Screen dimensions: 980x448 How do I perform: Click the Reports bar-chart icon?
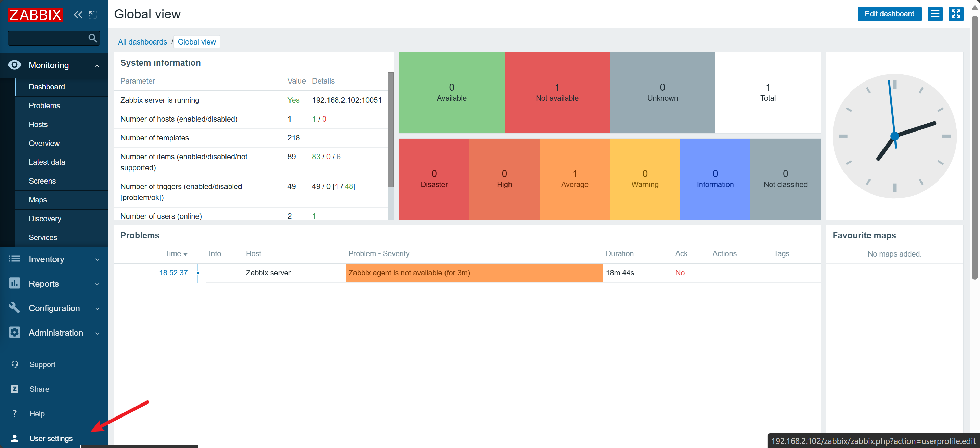click(x=14, y=284)
